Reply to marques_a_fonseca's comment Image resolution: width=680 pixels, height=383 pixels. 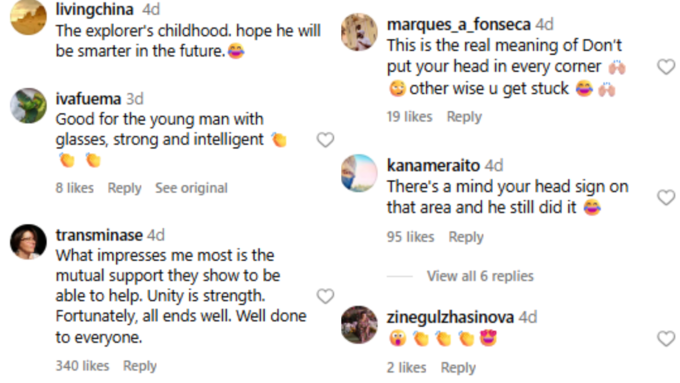pyautogui.click(x=464, y=117)
